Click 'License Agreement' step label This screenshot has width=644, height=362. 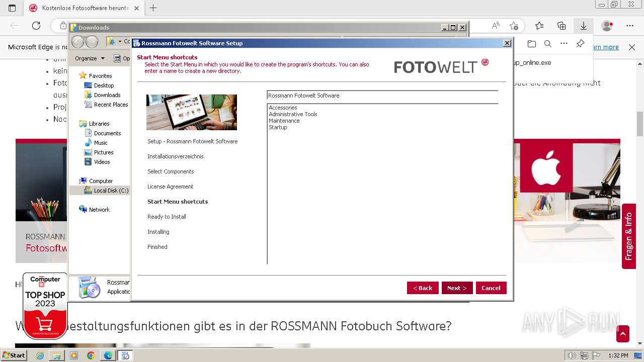(170, 187)
